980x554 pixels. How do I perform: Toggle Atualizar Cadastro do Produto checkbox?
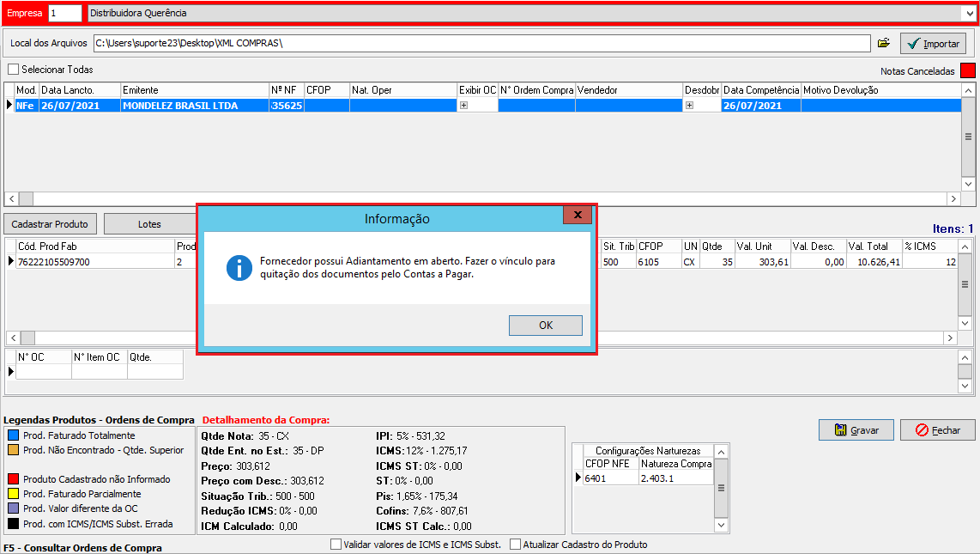coord(515,545)
